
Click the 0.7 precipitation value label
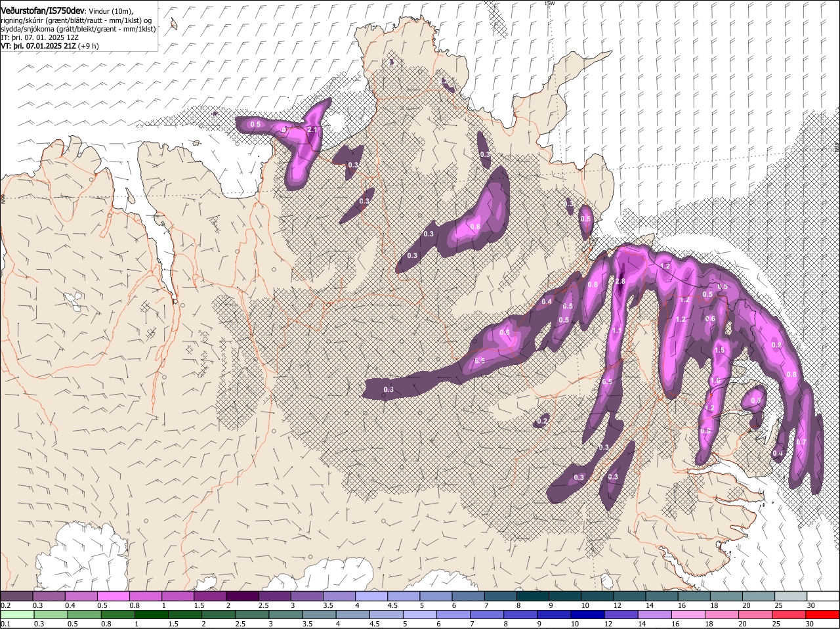pos(801,443)
